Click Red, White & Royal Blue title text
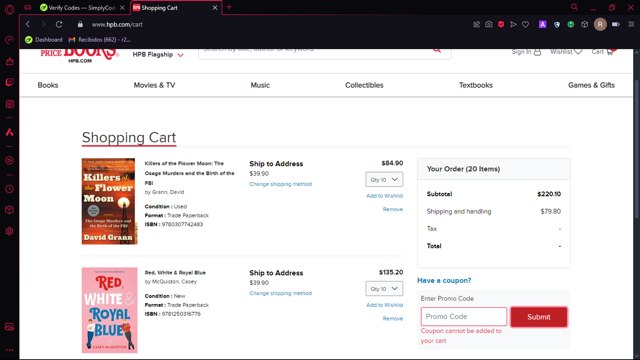Image resolution: width=640 pixels, height=360 pixels. (x=175, y=273)
